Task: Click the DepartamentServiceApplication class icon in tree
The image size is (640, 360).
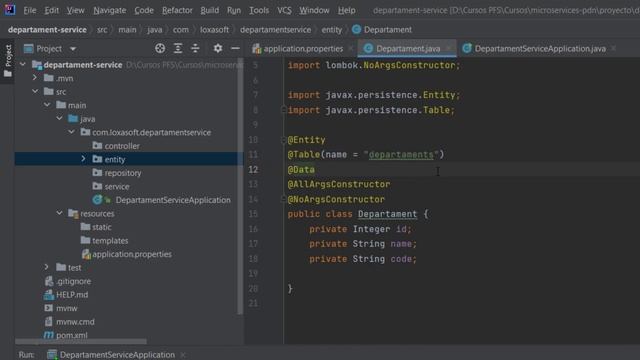Action: pyautogui.click(x=97, y=200)
